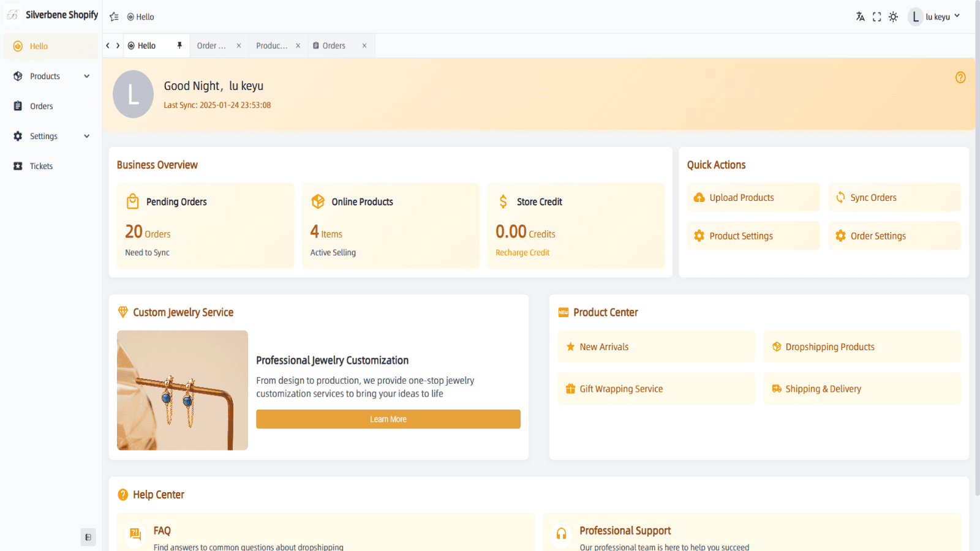Click the New Arrivals star icon

coord(570,347)
